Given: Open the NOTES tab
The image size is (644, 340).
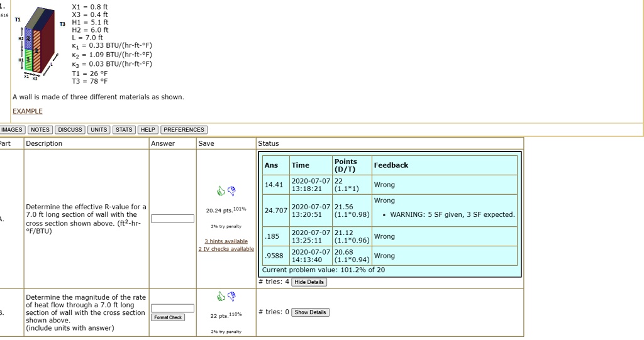Looking at the screenshot, I should pyautogui.click(x=40, y=130).
